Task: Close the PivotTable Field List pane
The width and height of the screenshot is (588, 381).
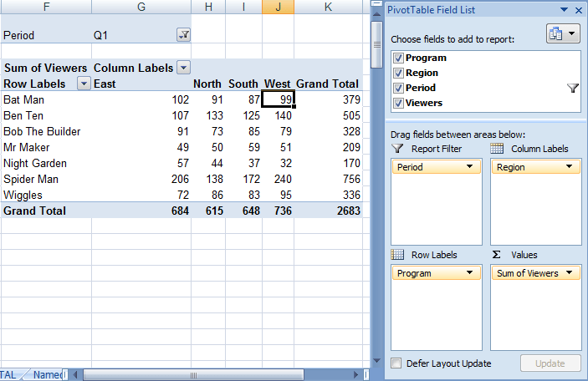Action: coord(579,10)
